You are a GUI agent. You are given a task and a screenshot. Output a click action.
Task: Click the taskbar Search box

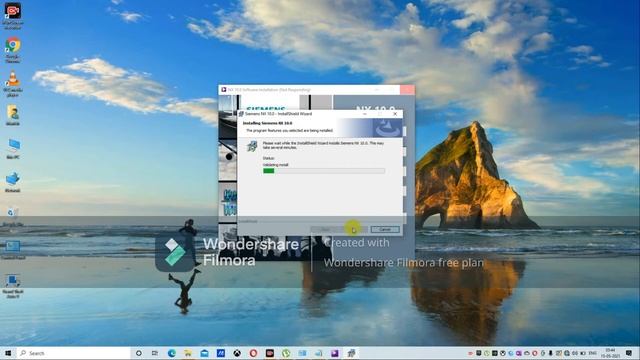tap(74, 353)
